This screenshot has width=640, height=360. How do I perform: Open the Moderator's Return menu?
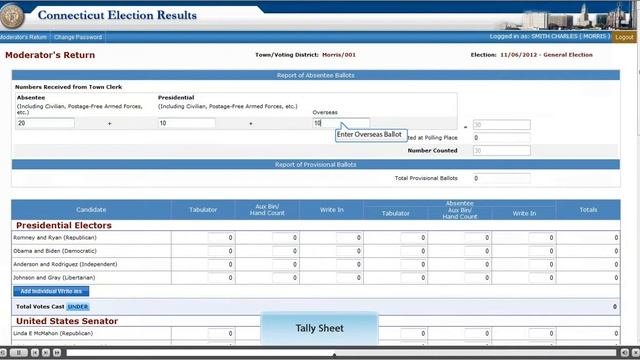point(23,37)
